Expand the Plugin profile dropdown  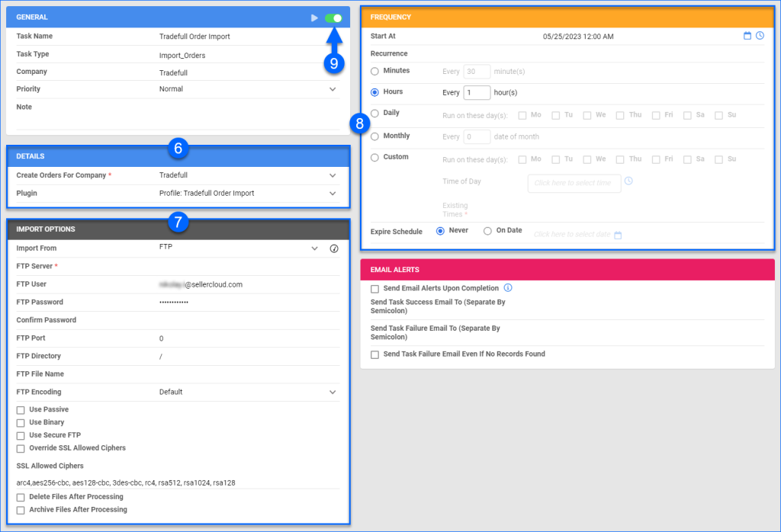point(333,193)
